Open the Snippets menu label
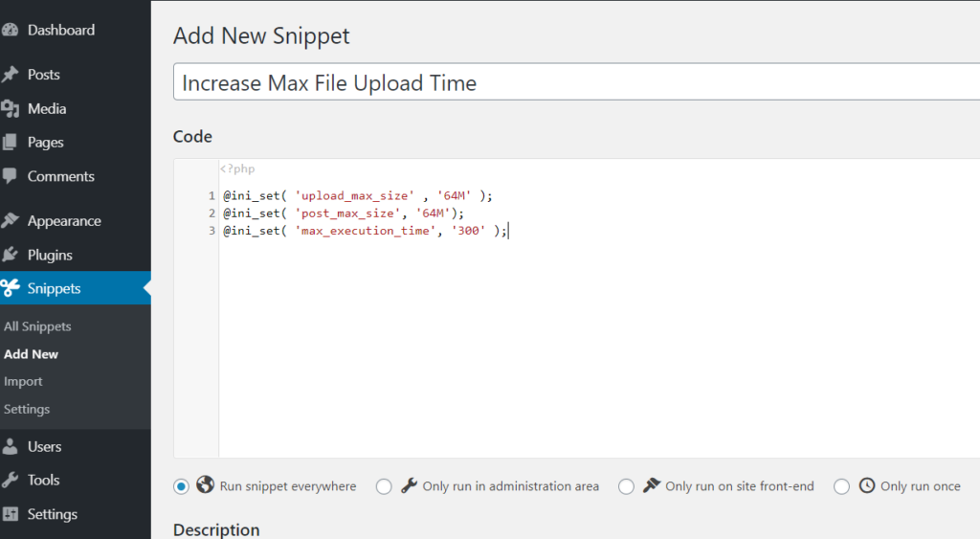 coord(54,288)
